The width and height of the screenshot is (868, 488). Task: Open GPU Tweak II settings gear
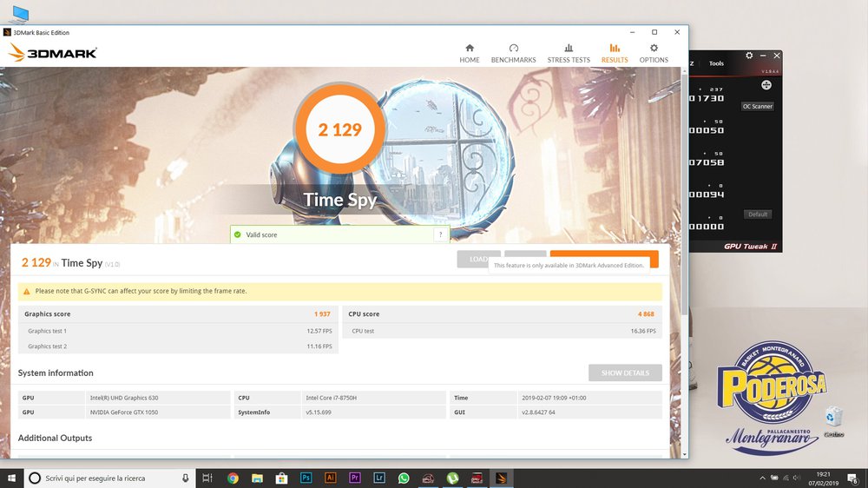749,56
